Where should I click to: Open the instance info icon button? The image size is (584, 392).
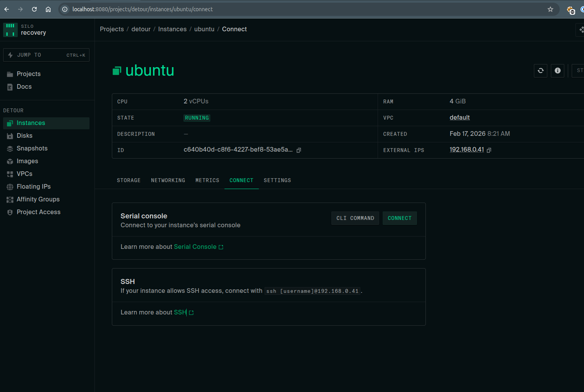pyautogui.click(x=557, y=71)
